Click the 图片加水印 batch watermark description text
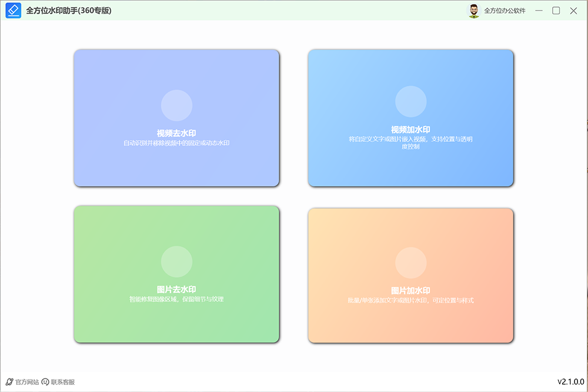Screen dimensions: 588x392 pyautogui.click(x=410, y=300)
